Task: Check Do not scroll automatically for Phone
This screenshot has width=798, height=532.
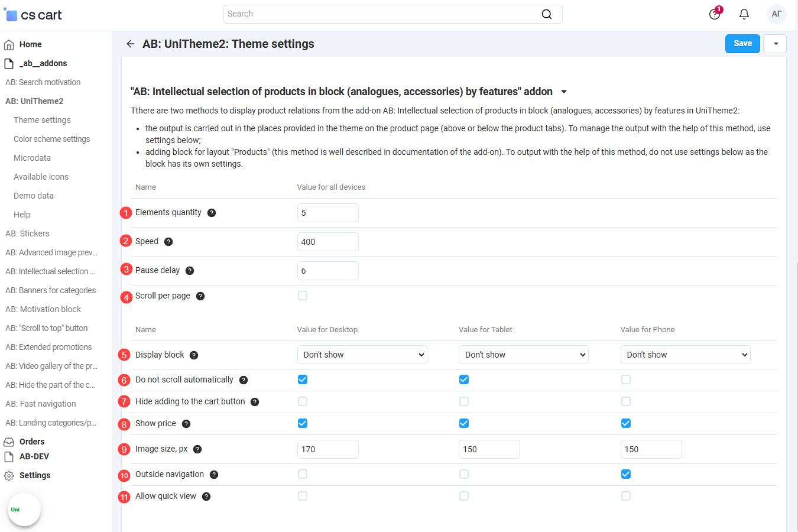Action: point(626,379)
